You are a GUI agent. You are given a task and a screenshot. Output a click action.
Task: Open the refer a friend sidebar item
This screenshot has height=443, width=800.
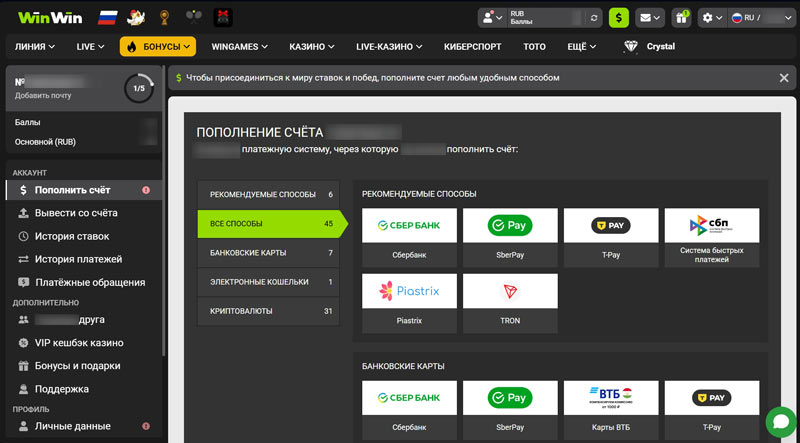pos(84,320)
